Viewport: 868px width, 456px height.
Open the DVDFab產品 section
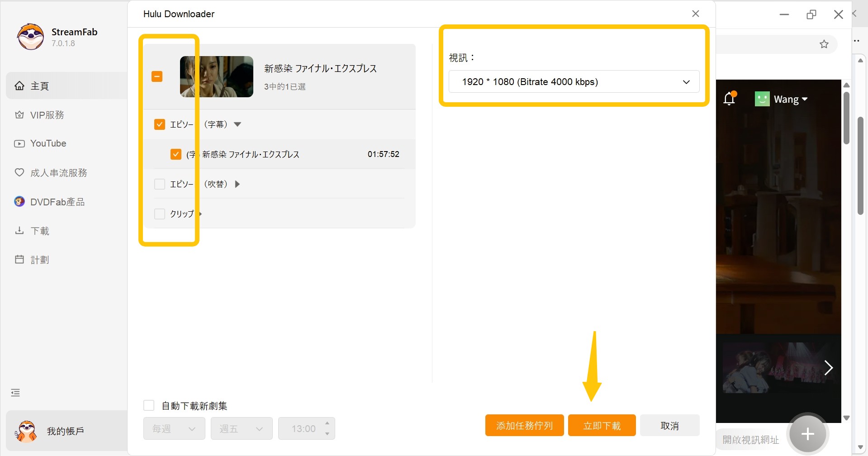[x=57, y=201]
